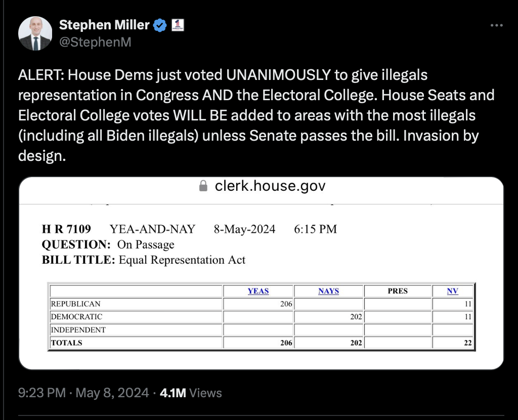The height and width of the screenshot is (420, 518).
Task: Open the YEAS column header link
Action: pyautogui.click(x=258, y=291)
